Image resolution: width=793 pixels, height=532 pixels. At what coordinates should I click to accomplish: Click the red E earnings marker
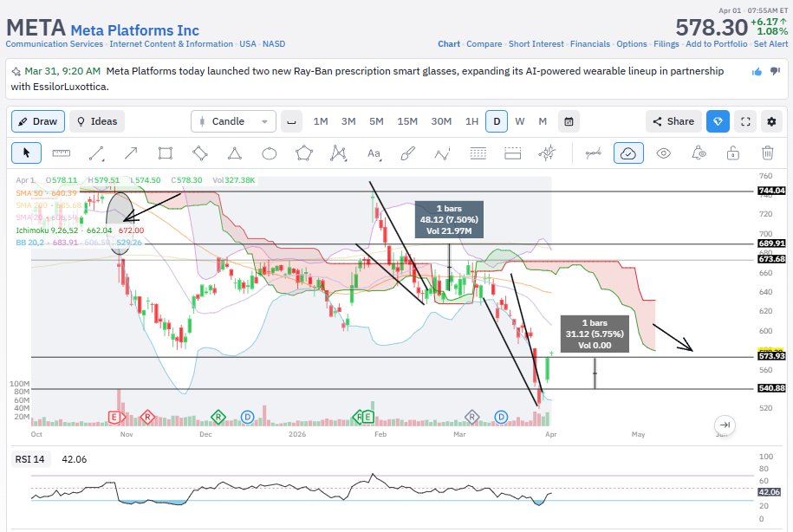[x=114, y=418]
